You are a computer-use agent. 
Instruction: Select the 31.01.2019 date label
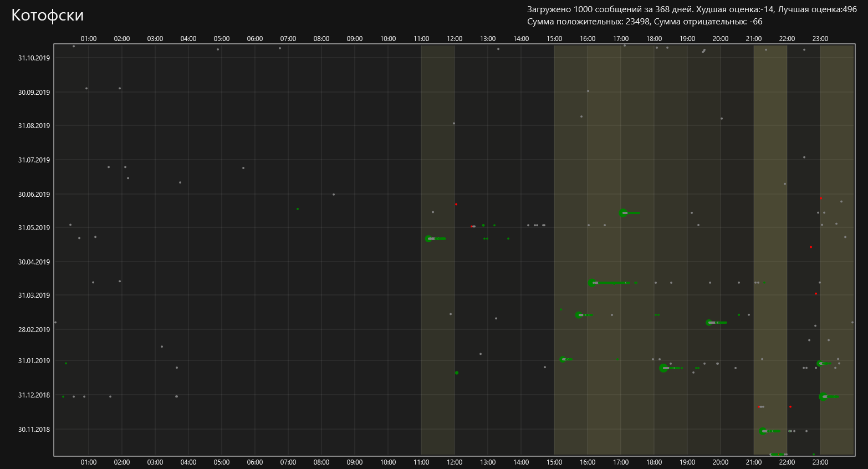click(34, 360)
